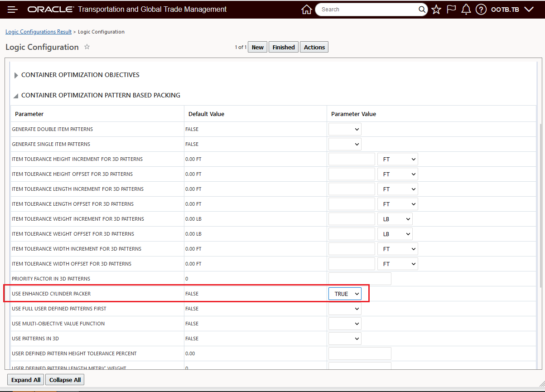
Task: Select USE PATTERNS IN 3D row label
Action: tap(35, 339)
